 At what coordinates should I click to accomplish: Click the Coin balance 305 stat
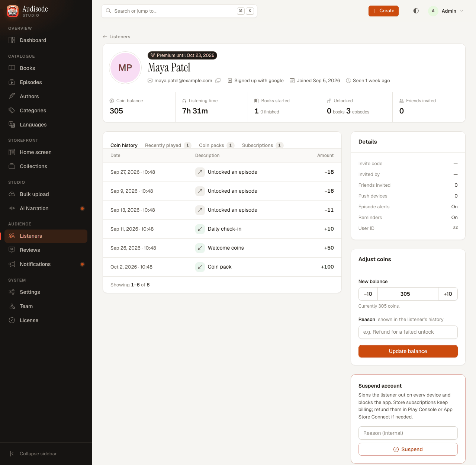click(139, 107)
